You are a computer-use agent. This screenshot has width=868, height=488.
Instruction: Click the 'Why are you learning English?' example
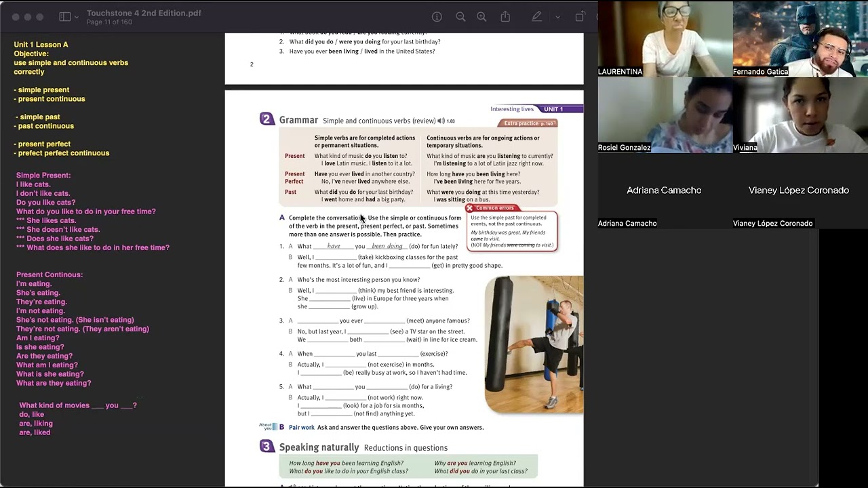pyautogui.click(x=475, y=463)
